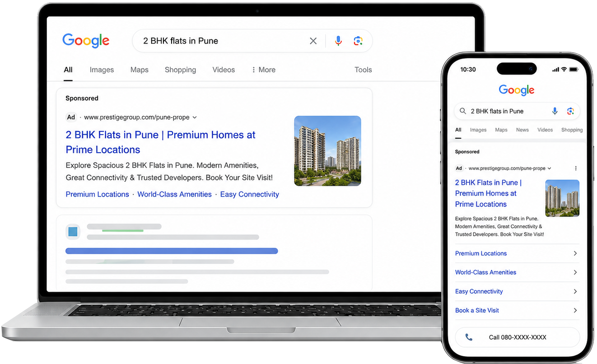597x364 pixels.
Task: Open the More menu on the laptop
Action: click(263, 70)
